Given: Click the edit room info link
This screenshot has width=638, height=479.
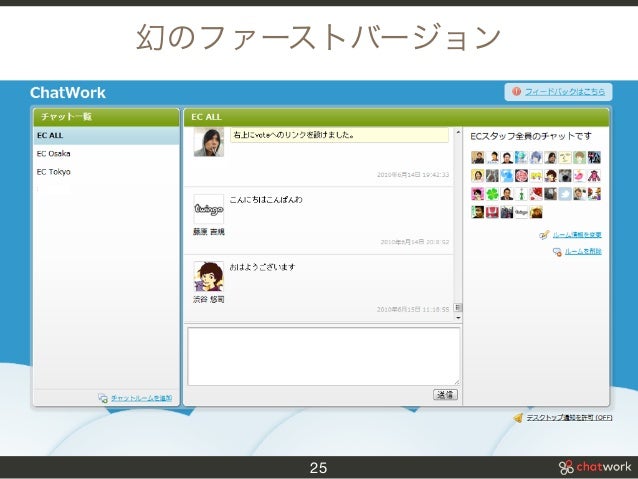Looking at the screenshot, I should point(577,235).
